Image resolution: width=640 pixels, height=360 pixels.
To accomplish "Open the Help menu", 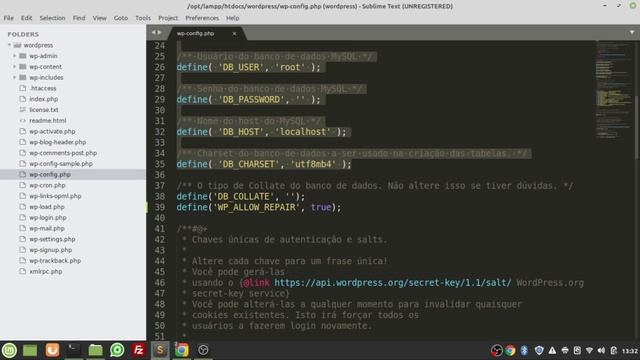I will click(232, 18).
